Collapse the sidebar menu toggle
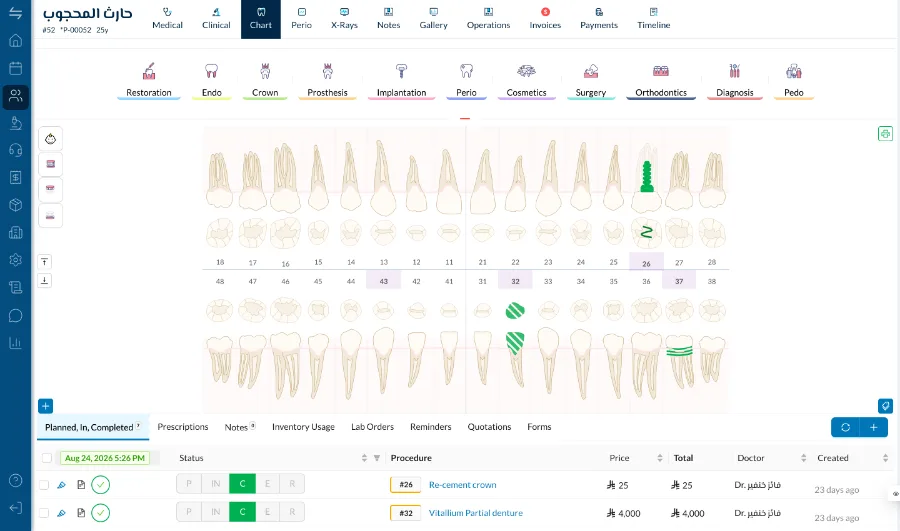Viewport: 900px width, 531px height. [15, 13]
